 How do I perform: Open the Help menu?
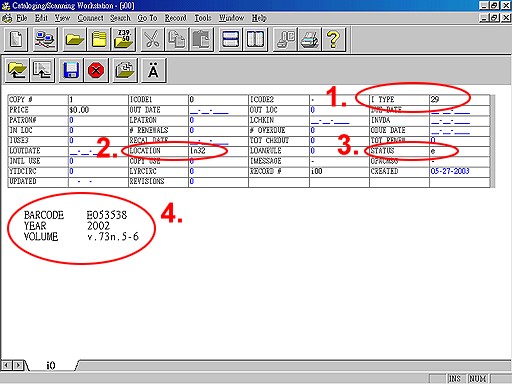coord(259,18)
